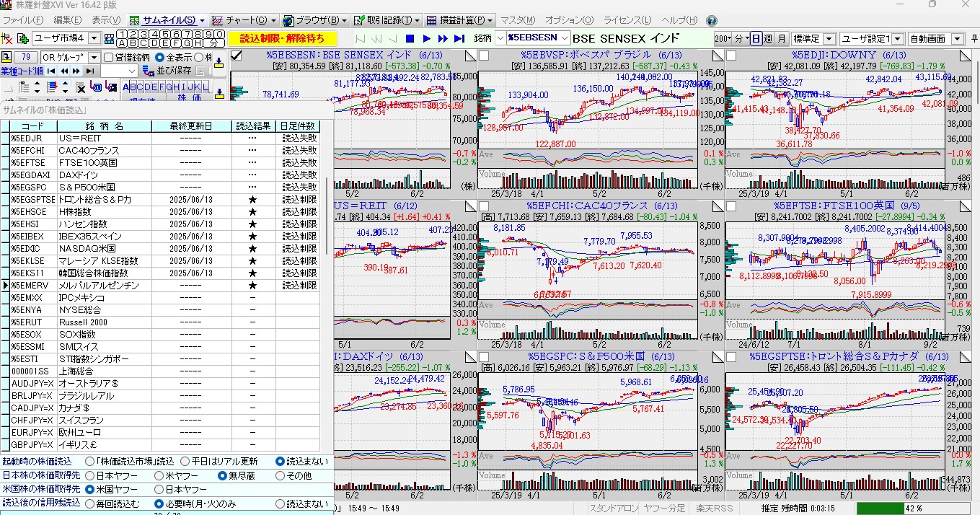980x515 pixels.
Task: Click the forward icon beside 業種コード順
Action: [x=76, y=71]
